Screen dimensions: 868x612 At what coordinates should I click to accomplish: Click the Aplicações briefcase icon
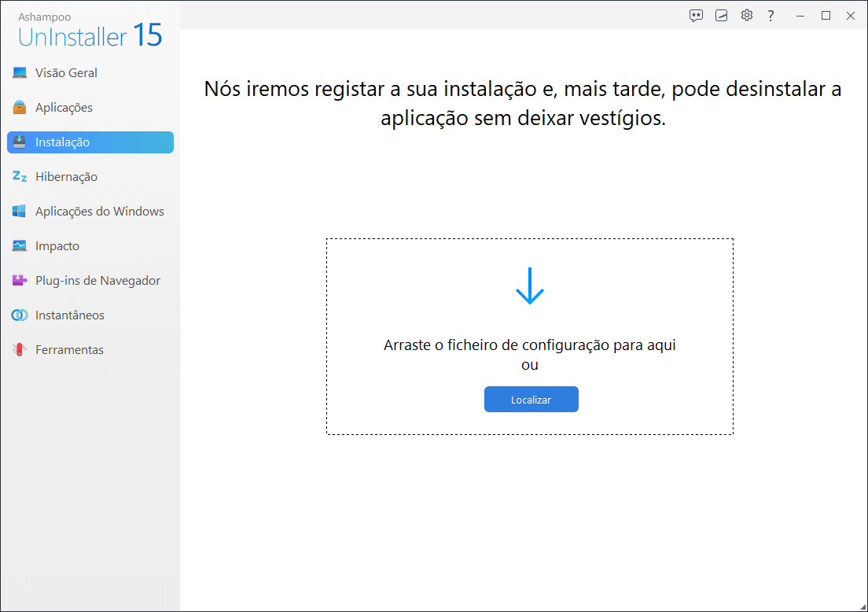point(20,107)
